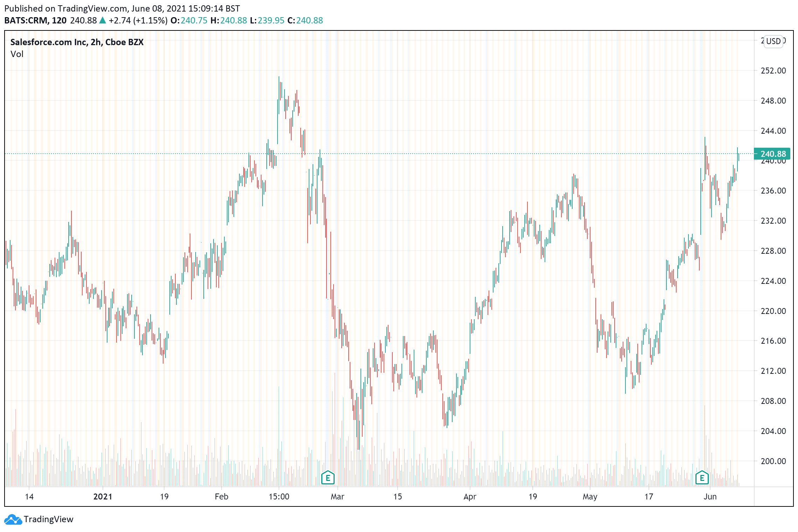The width and height of the screenshot is (798, 532).
Task: Click the Apr label on time axis
Action: 470,497
